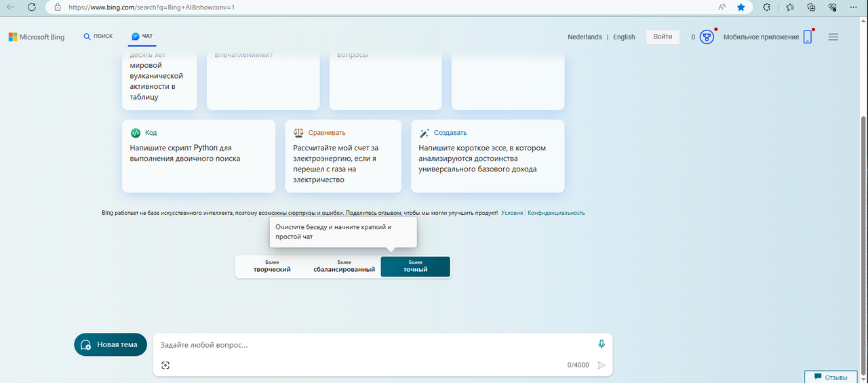
Task: Select the Более точный conversation style
Action: point(415,266)
